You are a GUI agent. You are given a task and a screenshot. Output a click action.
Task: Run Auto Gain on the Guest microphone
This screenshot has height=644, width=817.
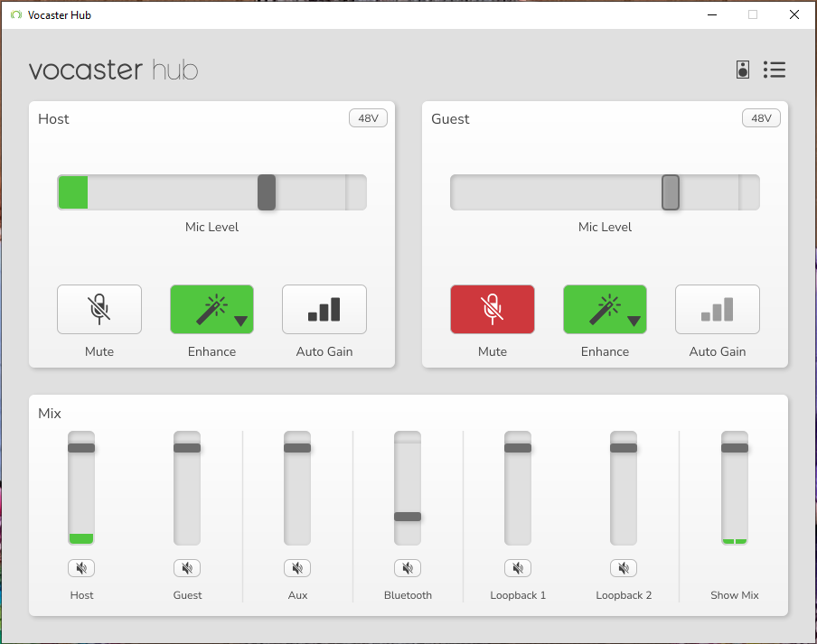[x=717, y=308]
